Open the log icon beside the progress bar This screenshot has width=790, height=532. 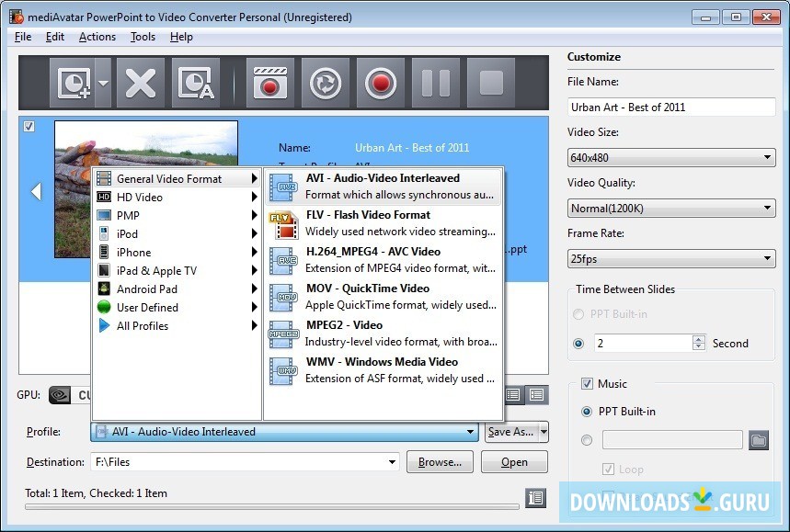coord(535,497)
